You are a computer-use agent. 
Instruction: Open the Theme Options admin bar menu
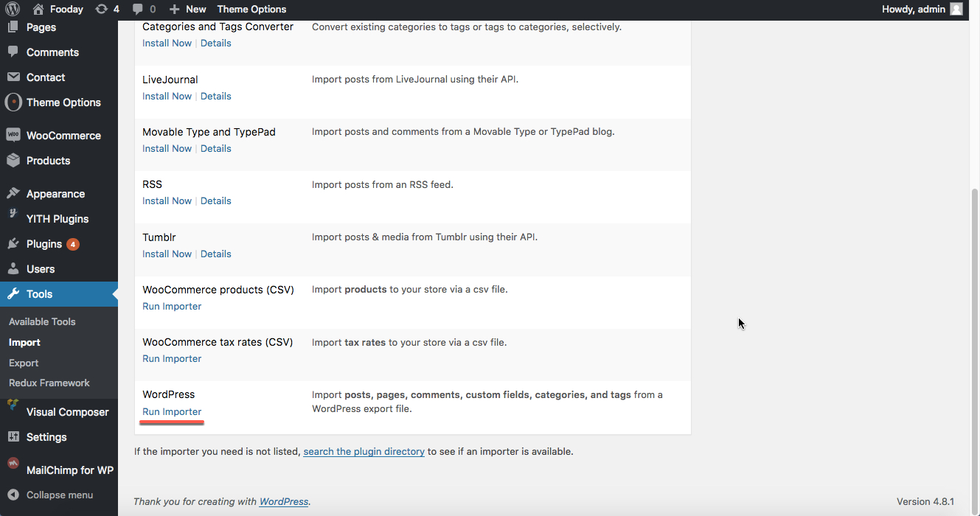[x=251, y=9]
